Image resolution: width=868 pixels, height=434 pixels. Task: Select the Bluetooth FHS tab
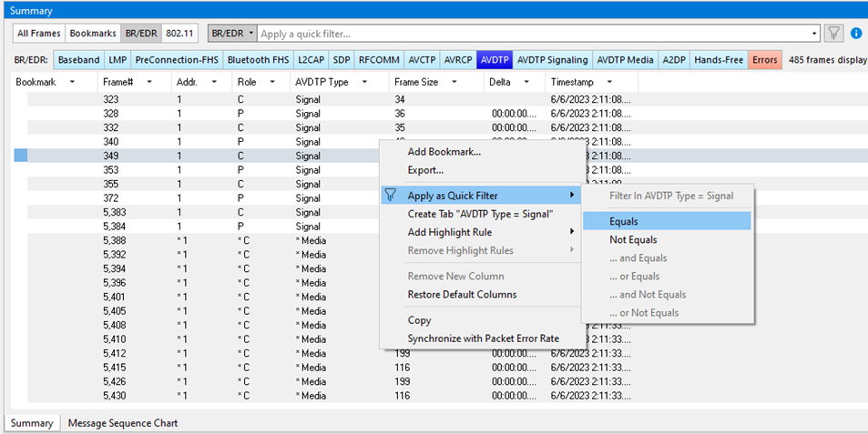258,60
